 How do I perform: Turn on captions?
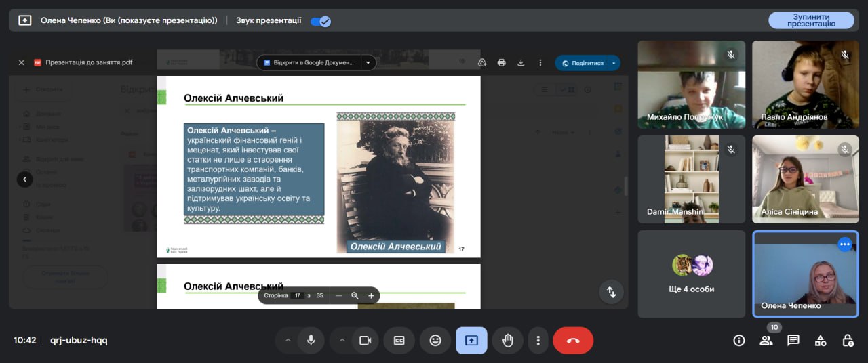coord(399,341)
